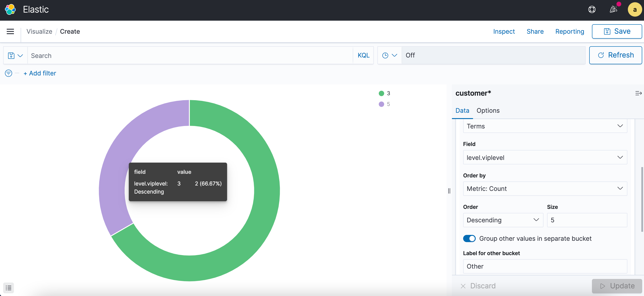Click the green legend swatch for 3
This screenshot has height=296, width=644.
(381, 93)
